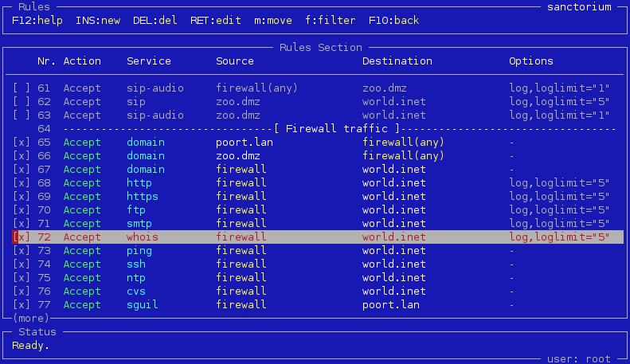Viewport: 630px width, 364px height.
Task: Select the RET:edit command
Action: 216,20
